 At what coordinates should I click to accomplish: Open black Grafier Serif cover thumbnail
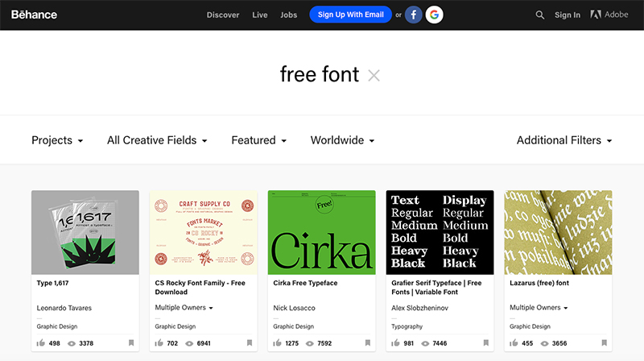pos(440,232)
